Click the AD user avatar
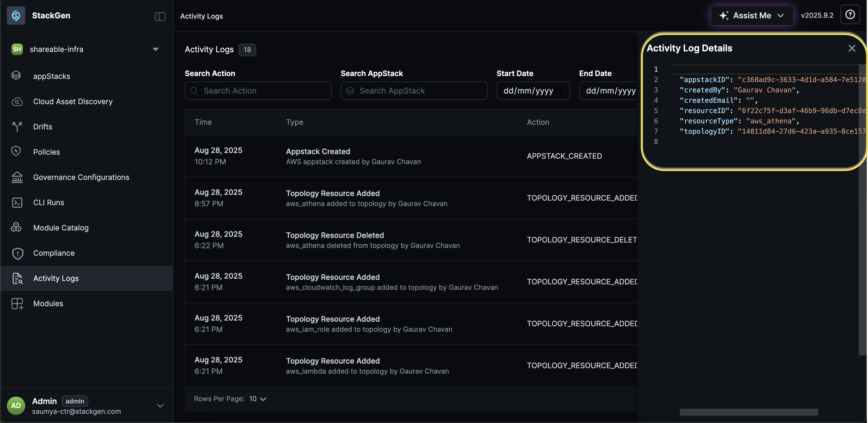 point(16,406)
